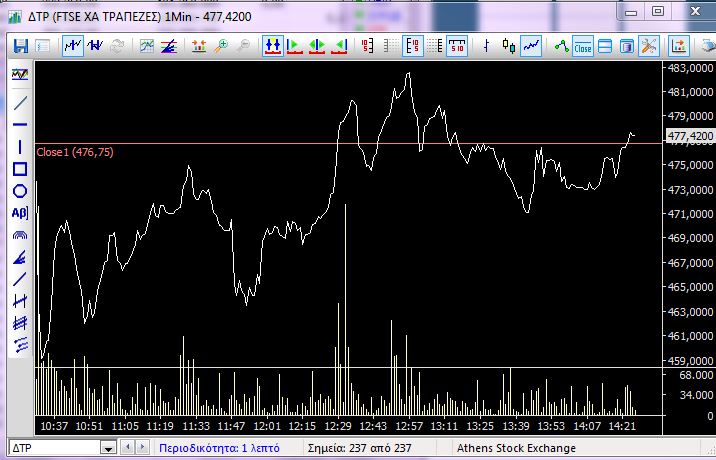716x460 pixels.
Task: Open the chart with grid indicator icon
Action: click(147, 46)
